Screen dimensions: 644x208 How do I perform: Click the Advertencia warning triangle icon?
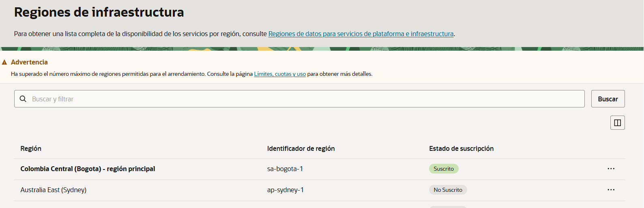pos(4,62)
